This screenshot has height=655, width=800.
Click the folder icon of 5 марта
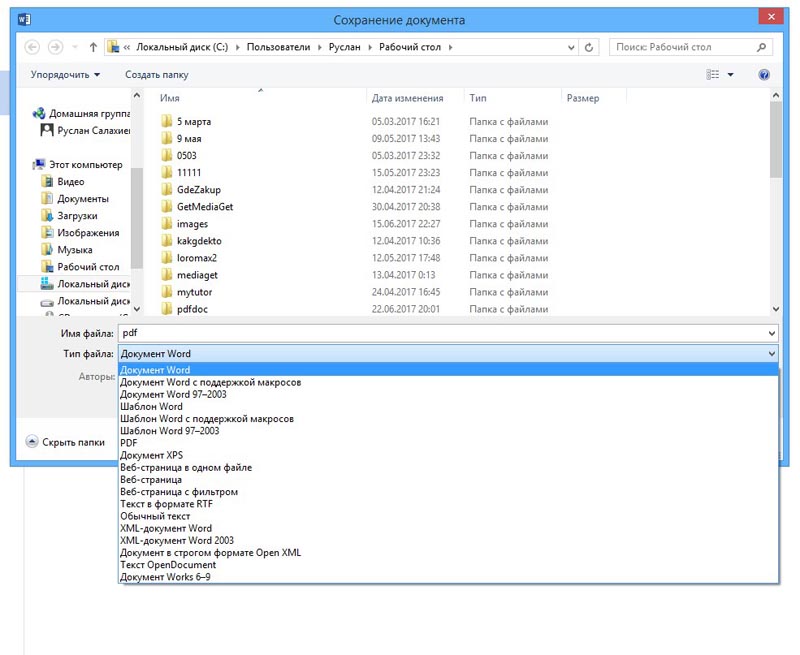(x=166, y=121)
